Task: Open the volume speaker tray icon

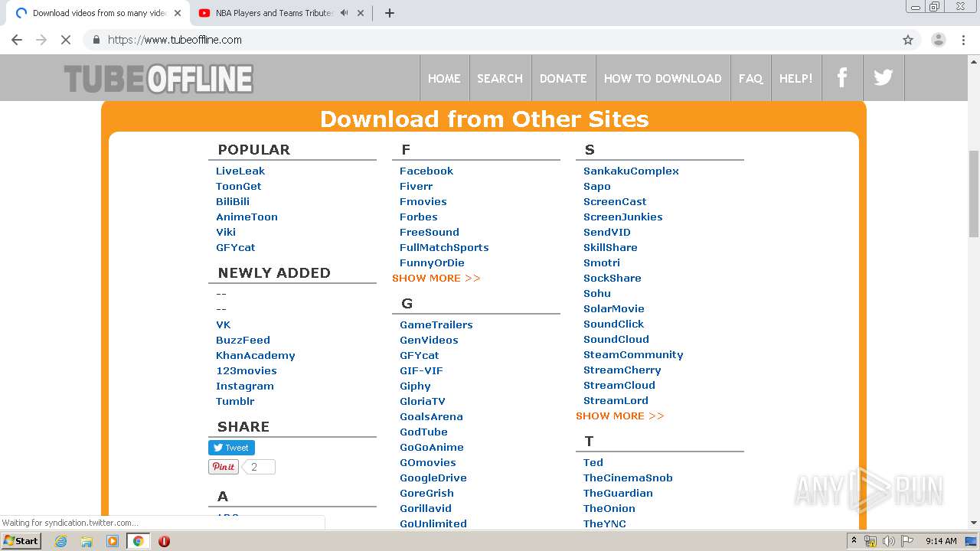Action: (888, 541)
